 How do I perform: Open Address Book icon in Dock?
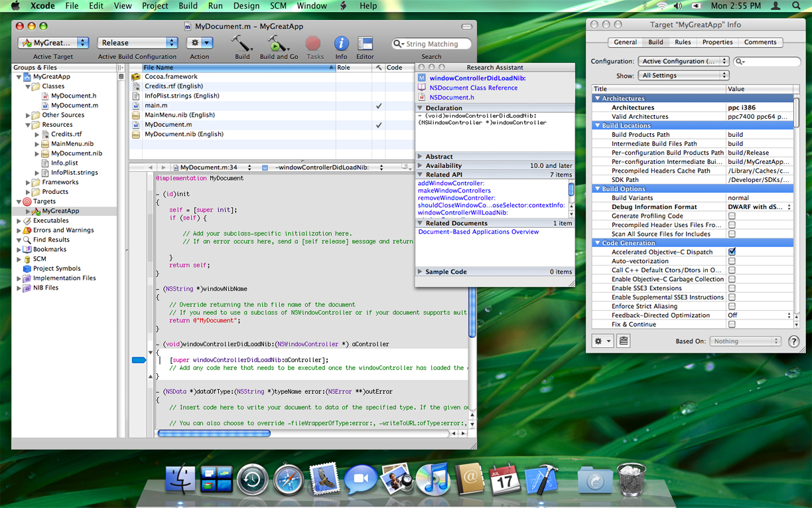point(469,479)
